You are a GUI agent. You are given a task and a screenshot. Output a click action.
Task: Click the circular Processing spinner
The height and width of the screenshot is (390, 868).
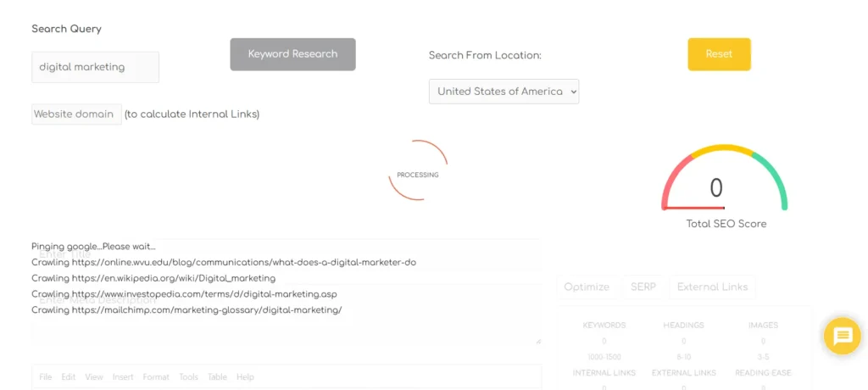click(x=418, y=175)
